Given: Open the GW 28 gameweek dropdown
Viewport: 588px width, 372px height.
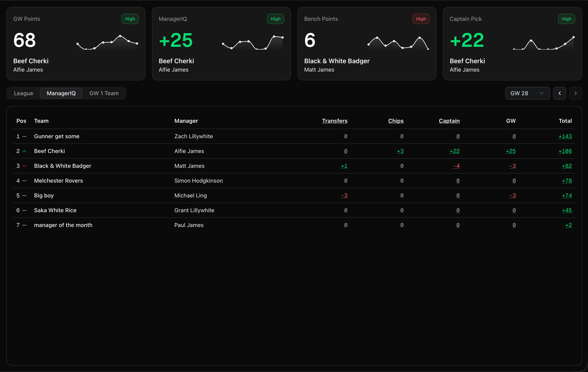Looking at the screenshot, I should [x=527, y=93].
